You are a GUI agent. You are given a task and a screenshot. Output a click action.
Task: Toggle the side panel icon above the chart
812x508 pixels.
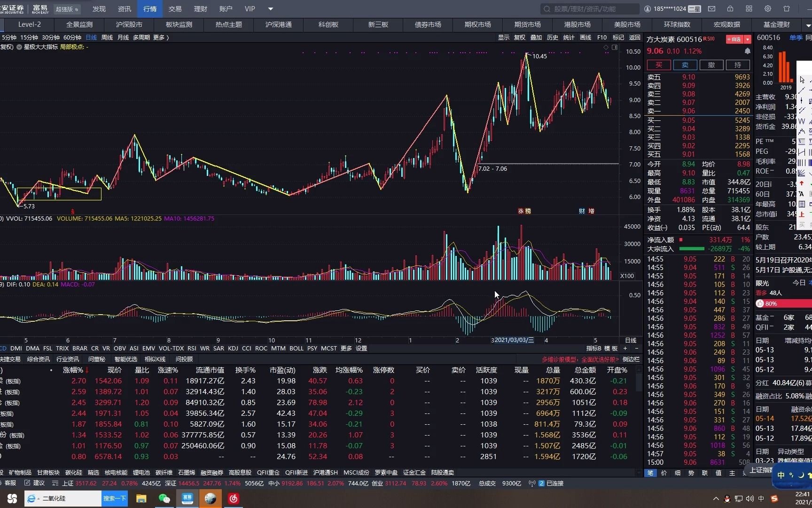614,47
